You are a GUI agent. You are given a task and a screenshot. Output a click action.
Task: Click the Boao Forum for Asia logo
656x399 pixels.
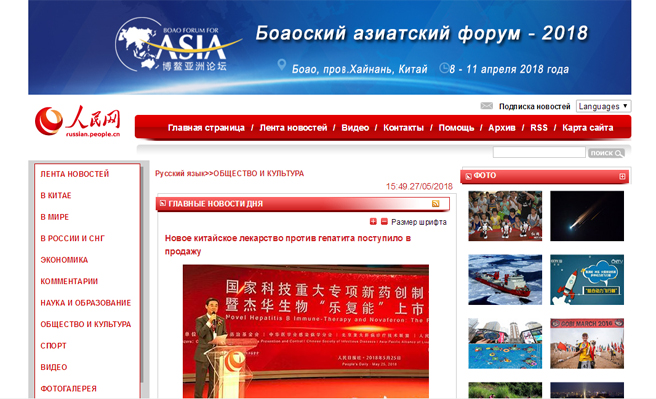click(x=178, y=45)
